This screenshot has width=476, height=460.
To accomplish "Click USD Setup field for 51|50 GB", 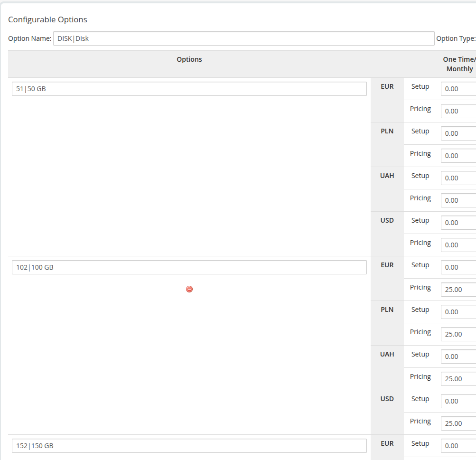I will [458, 223].
